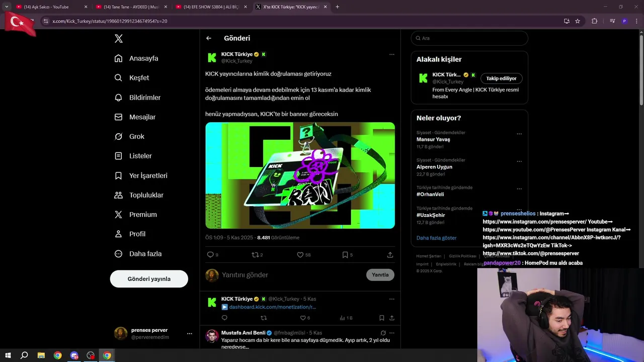Click Takip ediliyor button

pos(501,78)
